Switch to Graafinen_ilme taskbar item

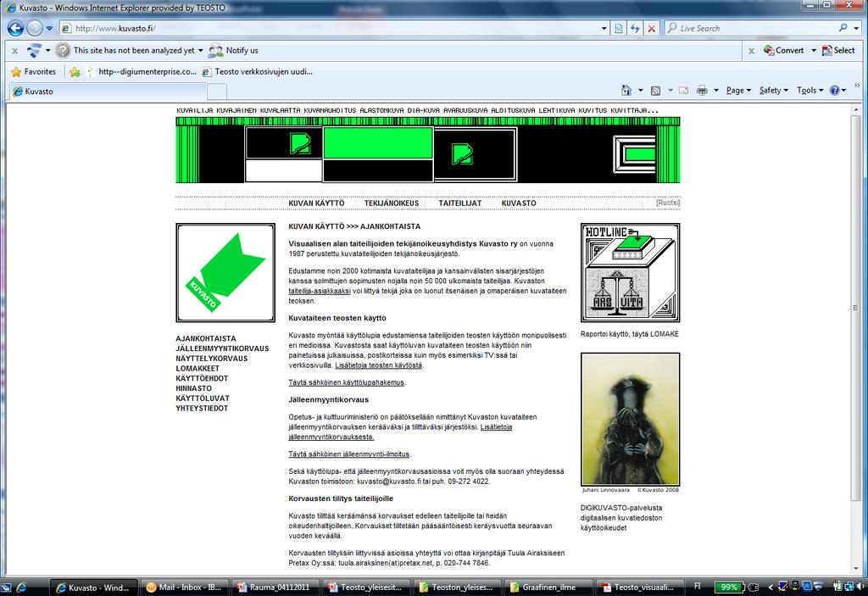pos(547,588)
